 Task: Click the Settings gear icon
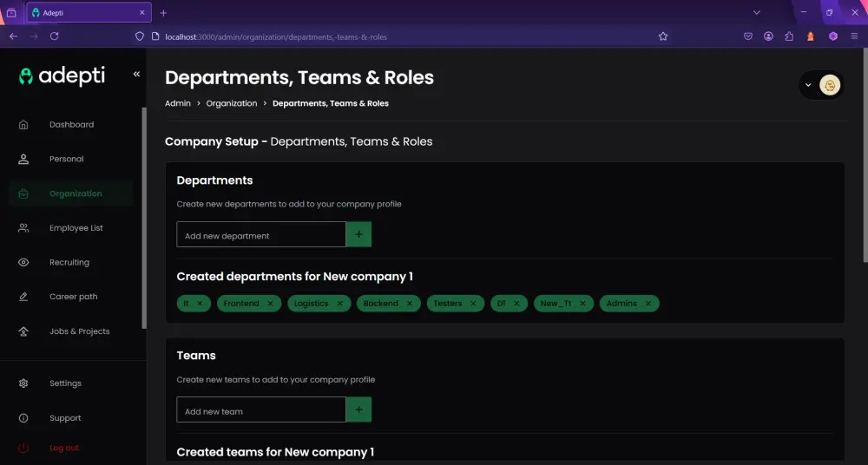coord(23,383)
